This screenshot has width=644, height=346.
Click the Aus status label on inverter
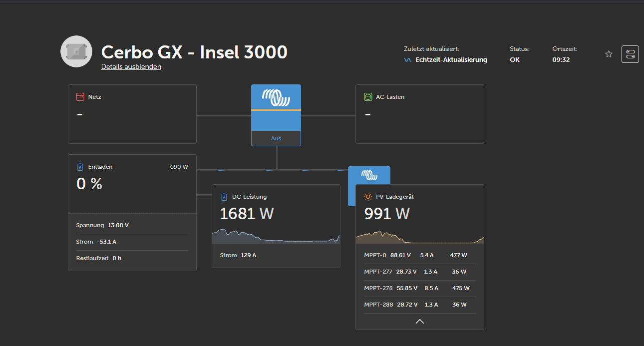(276, 138)
